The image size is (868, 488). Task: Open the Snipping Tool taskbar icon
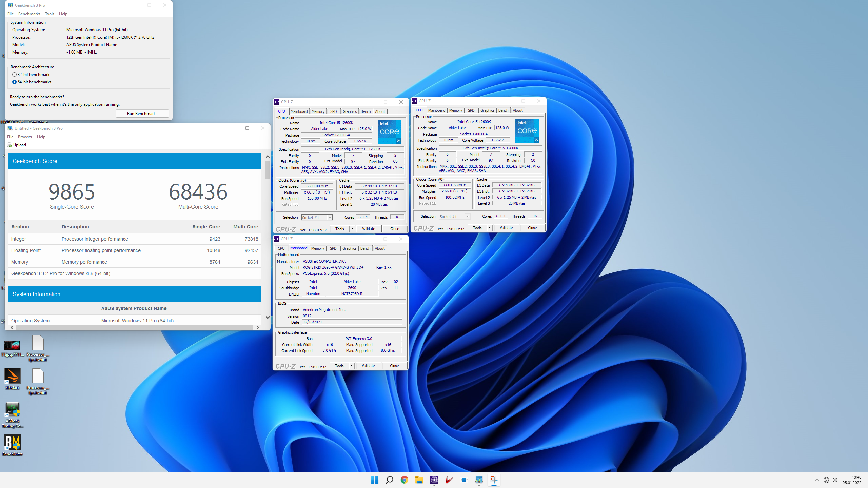[x=494, y=480]
